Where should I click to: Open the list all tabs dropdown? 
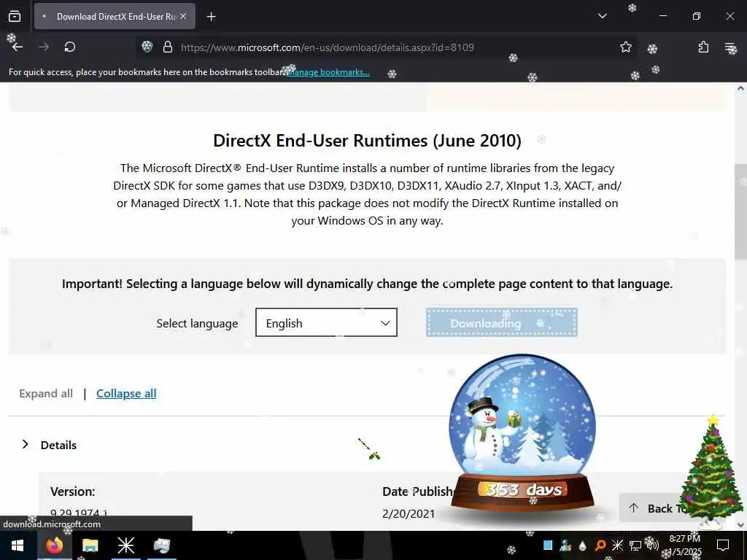pyautogui.click(x=603, y=16)
